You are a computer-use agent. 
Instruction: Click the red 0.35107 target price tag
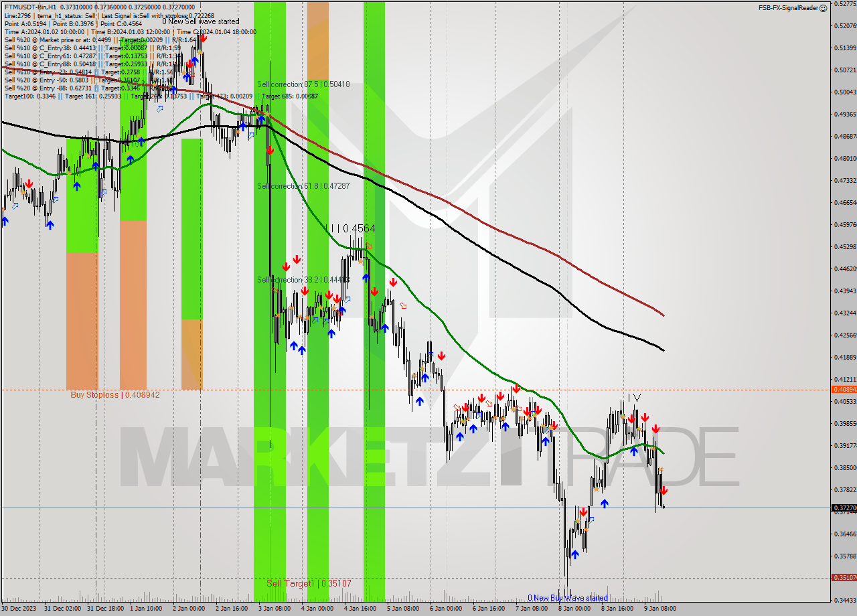(844, 577)
